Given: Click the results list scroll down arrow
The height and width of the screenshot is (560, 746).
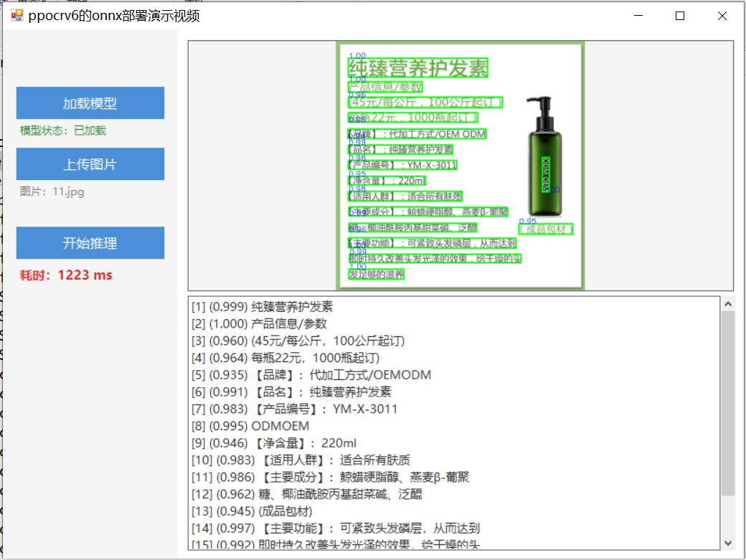Looking at the screenshot, I should click(727, 543).
